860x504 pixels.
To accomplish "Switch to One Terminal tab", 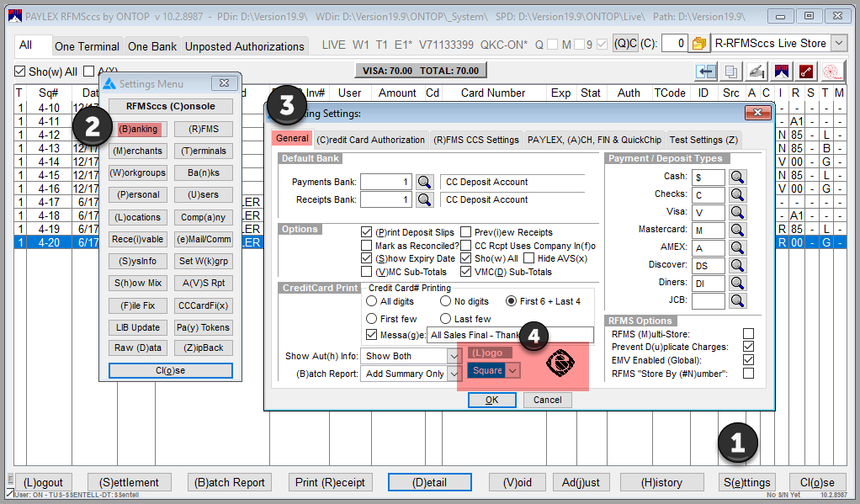I will click(x=87, y=46).
